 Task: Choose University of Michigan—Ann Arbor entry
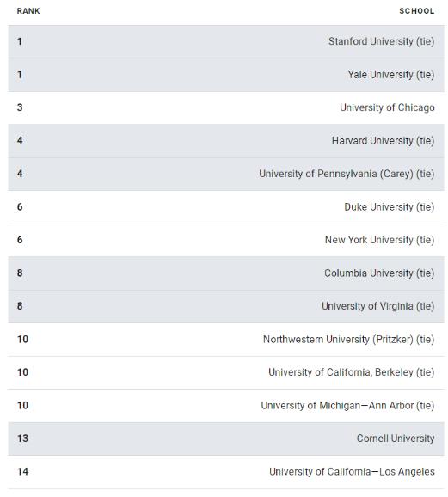347,406
